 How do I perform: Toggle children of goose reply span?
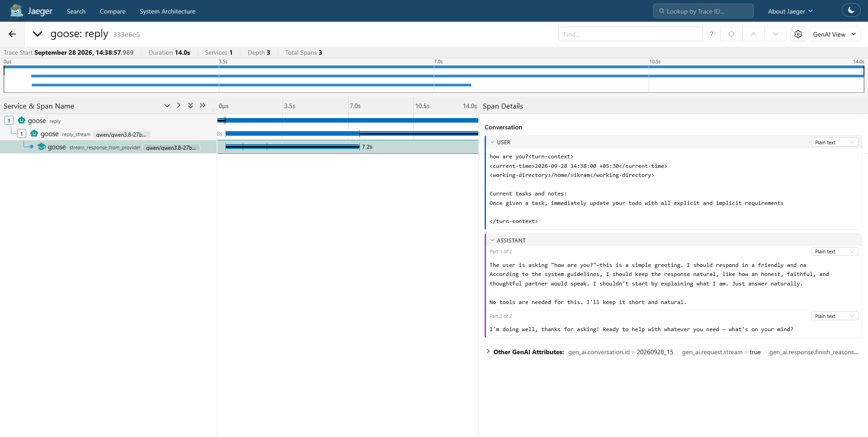9,121
